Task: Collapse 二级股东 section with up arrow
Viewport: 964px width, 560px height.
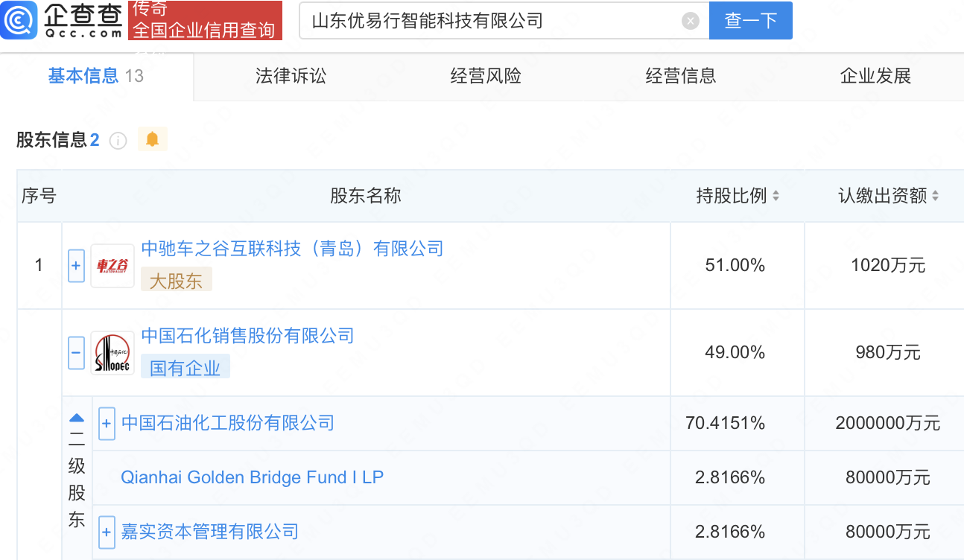Action: click(x=77, y=418)
